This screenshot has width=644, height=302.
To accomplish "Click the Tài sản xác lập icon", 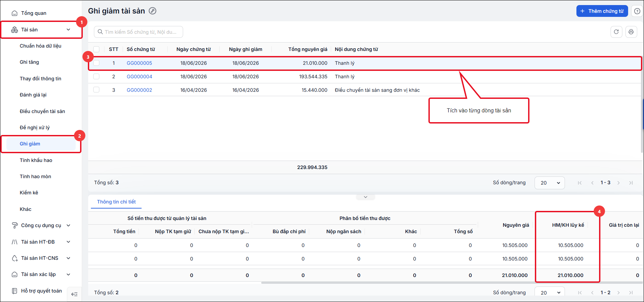I will pos(15,274).
